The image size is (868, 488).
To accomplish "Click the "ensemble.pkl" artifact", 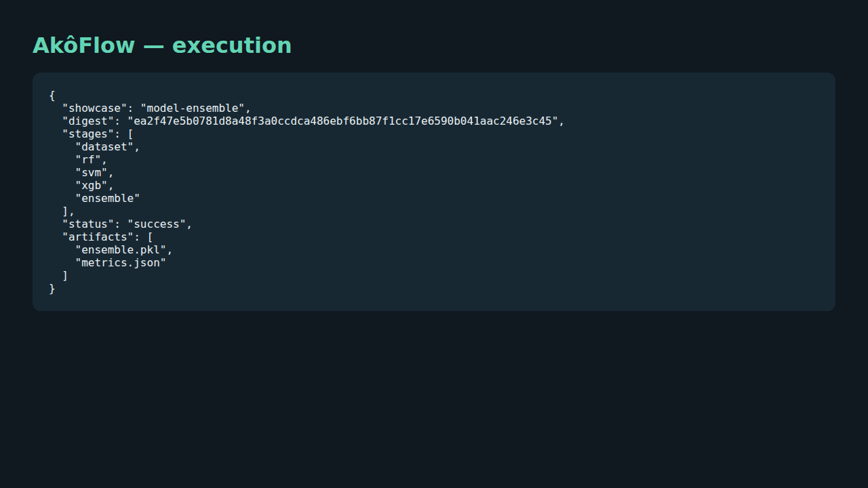I will point(121,250).
